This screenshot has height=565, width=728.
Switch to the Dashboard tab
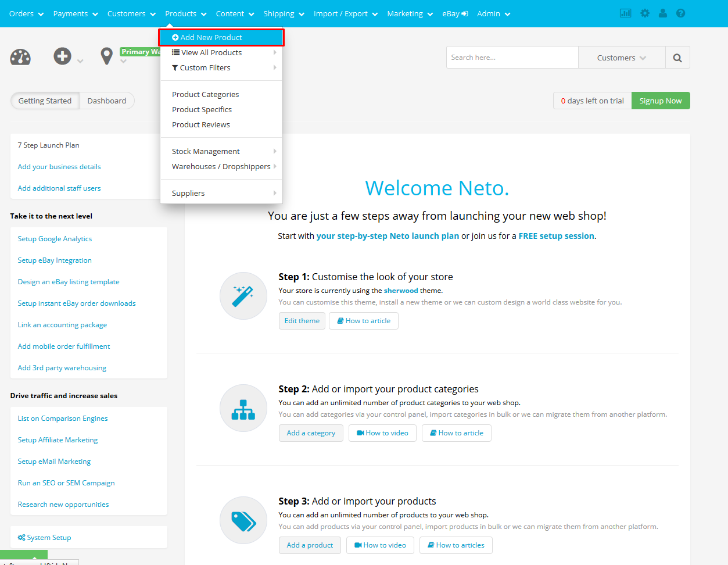(x=107, y=101)
